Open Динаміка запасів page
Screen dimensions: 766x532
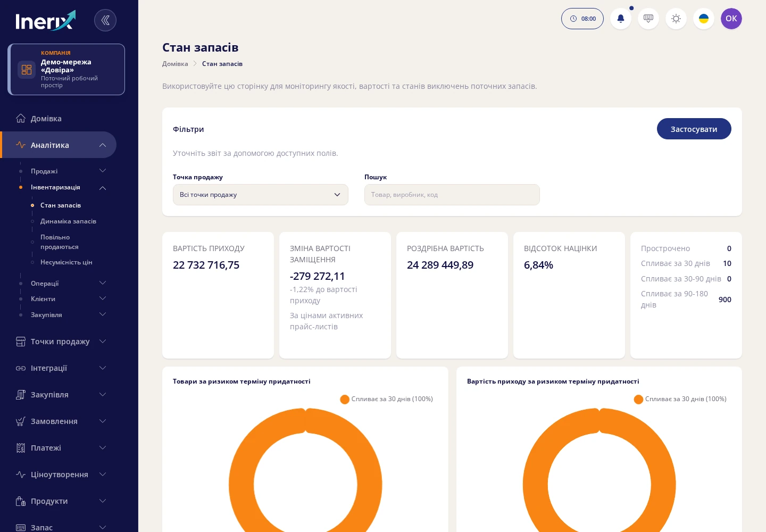(x=68, y=221)
